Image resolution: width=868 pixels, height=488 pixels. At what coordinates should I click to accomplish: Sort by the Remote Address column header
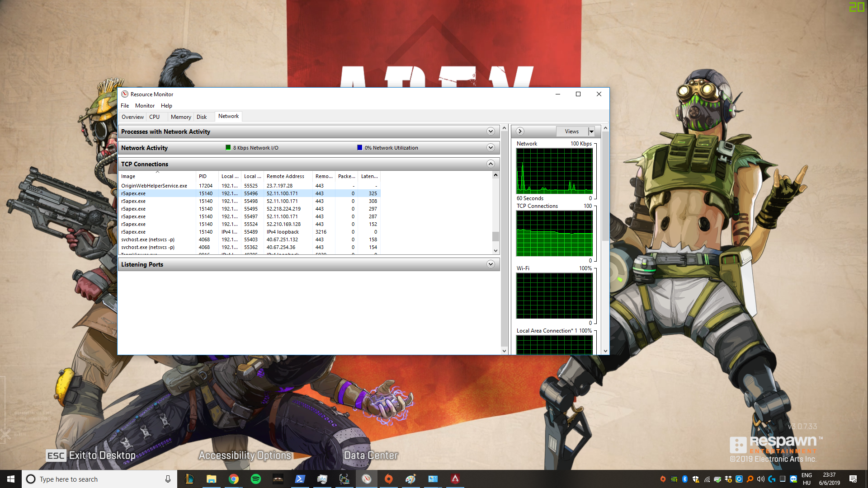point(288,176)
